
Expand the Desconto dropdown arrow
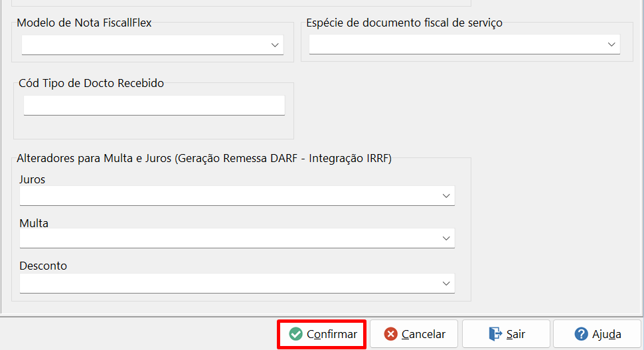(446, 284)
